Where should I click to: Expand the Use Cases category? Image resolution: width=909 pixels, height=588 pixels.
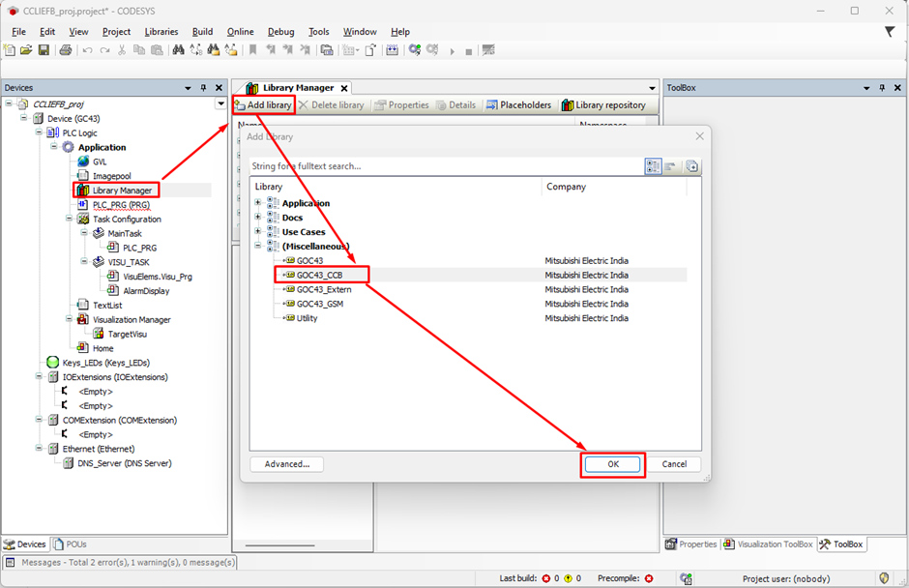(x=258, y=231)
